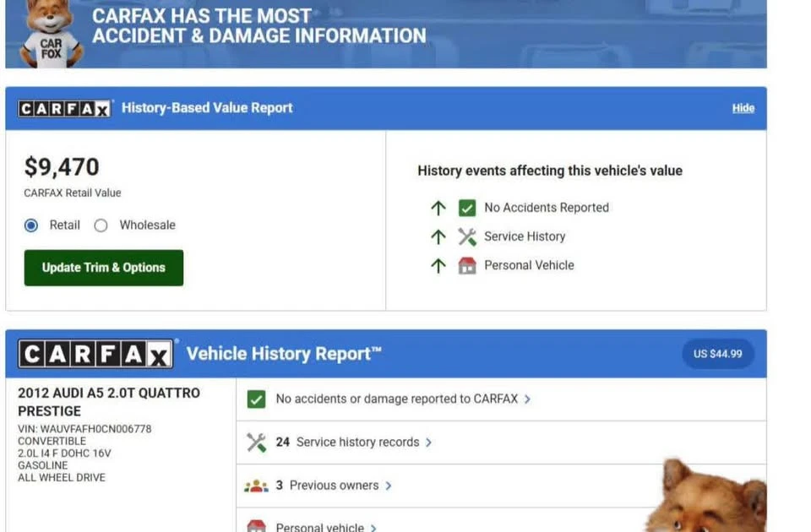Click the house icon beside Personal Vehicle
This screenshot has height=532, width=811.
click(x=467, y=266)
